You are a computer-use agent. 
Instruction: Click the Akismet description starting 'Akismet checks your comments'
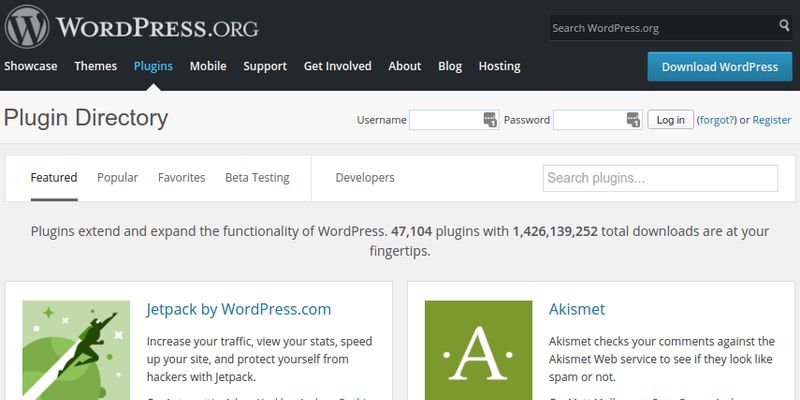[662, 359]
